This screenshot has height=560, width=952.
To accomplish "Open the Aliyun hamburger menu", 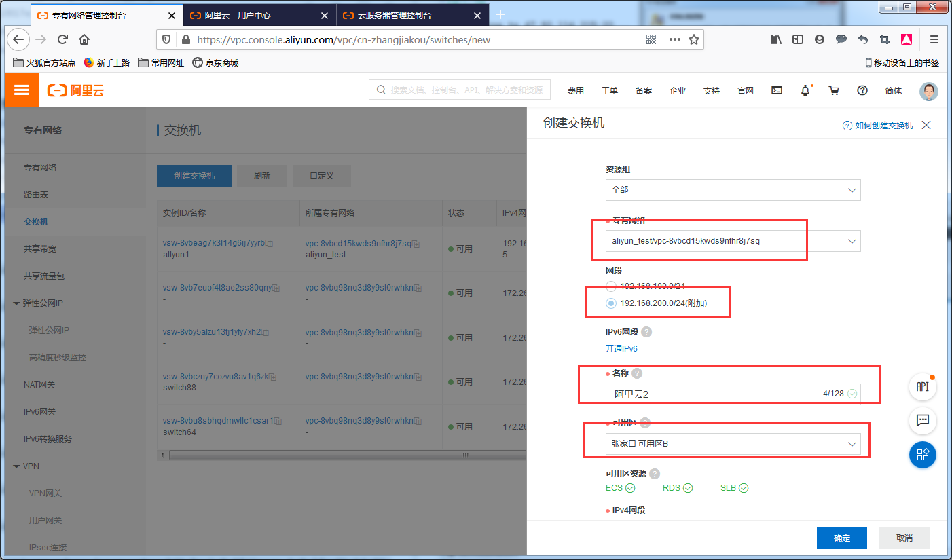I will pyautogui.click(x=22, y=90).
